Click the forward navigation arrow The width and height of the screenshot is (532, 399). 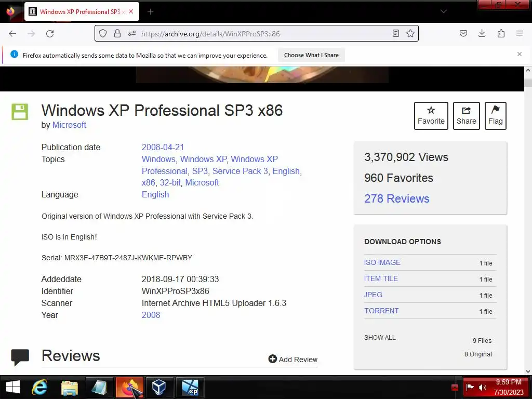coord(31,34)
